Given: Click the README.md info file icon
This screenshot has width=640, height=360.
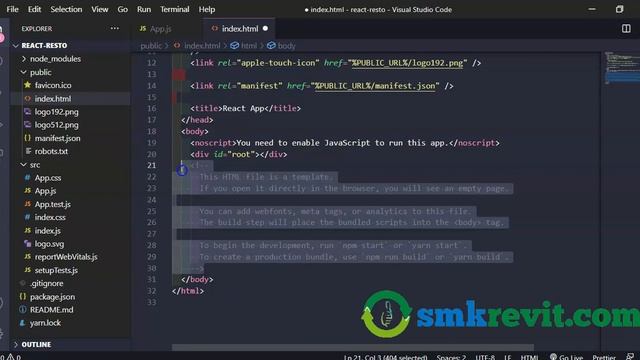Looking at the screenshot, I should (x=23, y=310).
